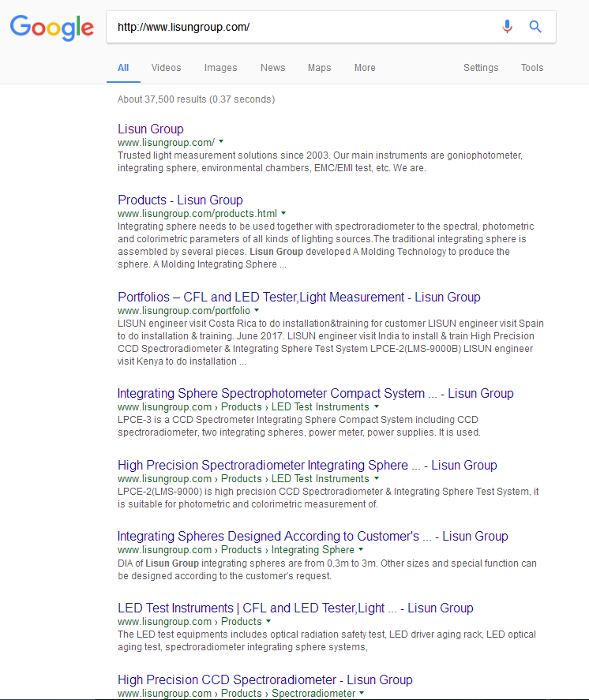Expand dropdown arrow next to portfolio URL
The image size is (589, 700).
pos(257,310)
